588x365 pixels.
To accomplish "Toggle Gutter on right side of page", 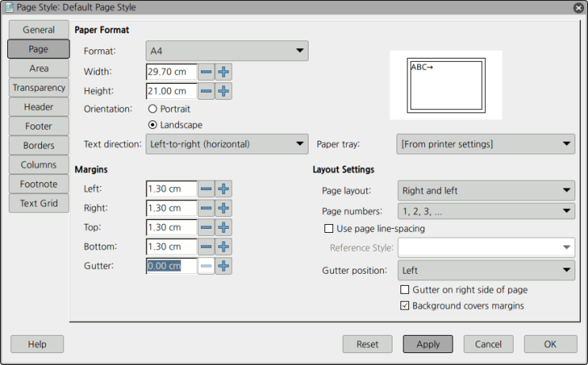I will point(405,290).
